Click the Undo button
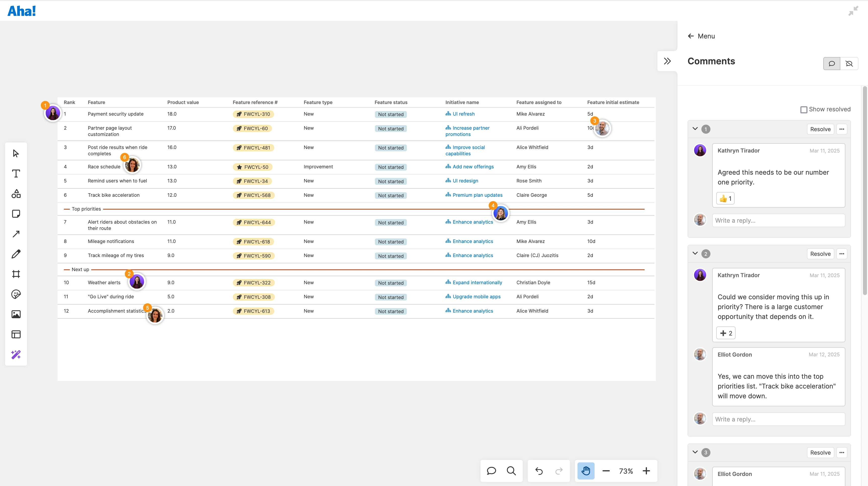 coord(539,471)
